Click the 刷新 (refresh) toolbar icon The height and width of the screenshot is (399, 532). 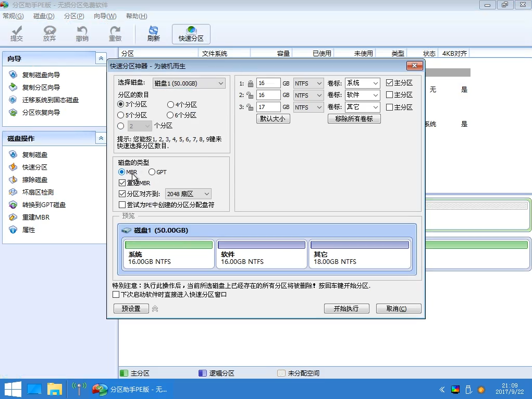click(x=153, y=34)
